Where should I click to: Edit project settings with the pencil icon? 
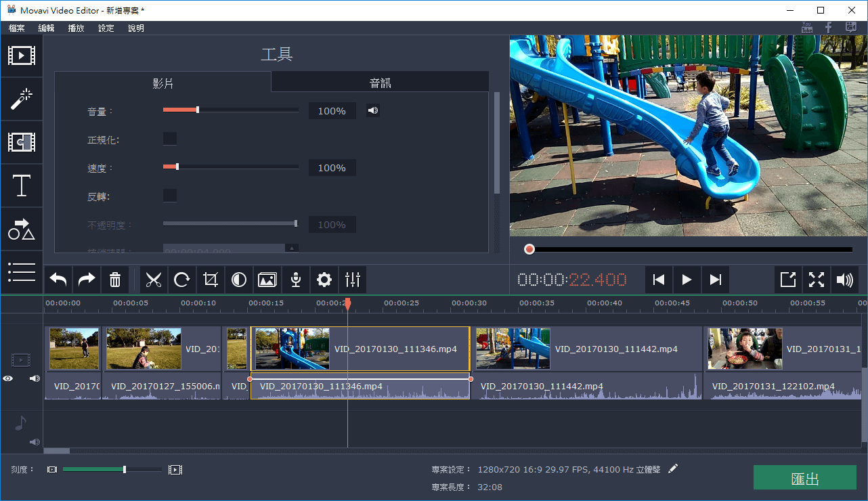coord(673,468)
